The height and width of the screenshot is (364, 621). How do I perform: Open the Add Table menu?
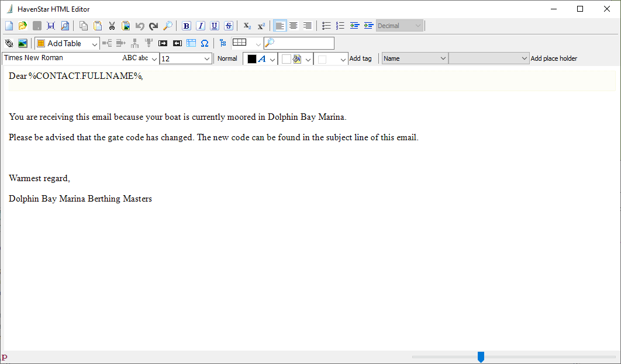click(67, 43)
